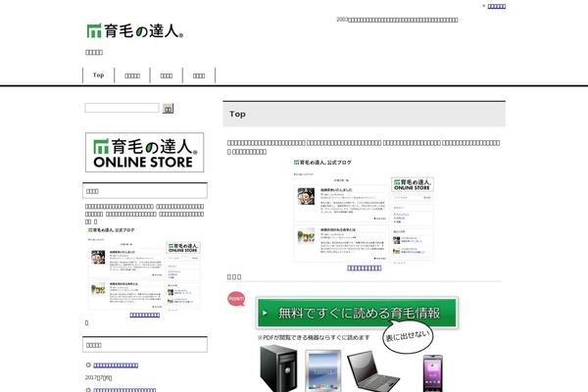
Task: Select the fourth navigation menu tab
Action: pyautogui.click(x=199, y=75)
